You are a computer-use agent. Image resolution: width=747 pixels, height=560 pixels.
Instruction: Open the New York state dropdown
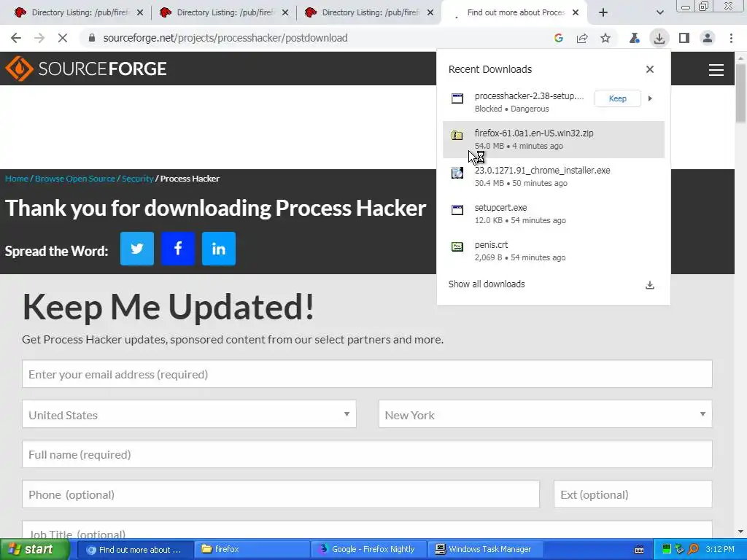point(546,414)
